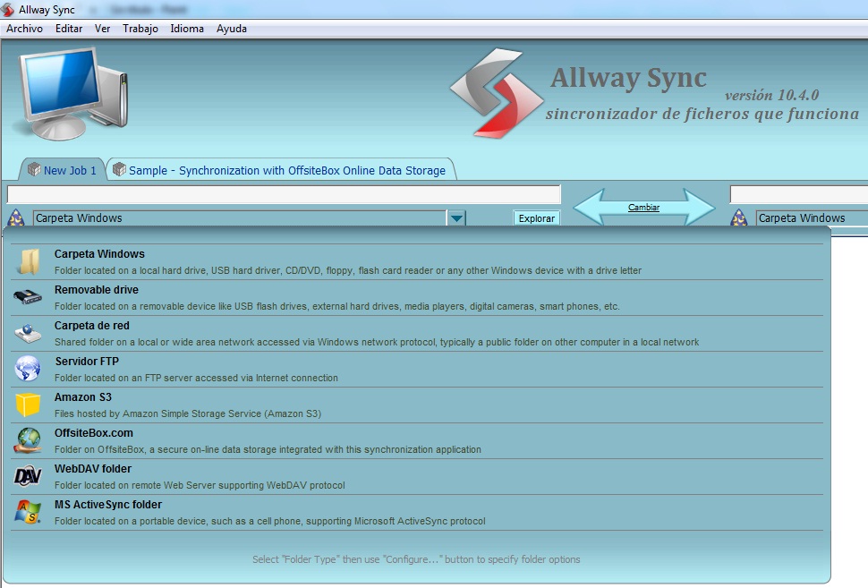Click the cube icon on Sample tab
The height and width of the screenshot is (588, 868).
pos(119,169)
